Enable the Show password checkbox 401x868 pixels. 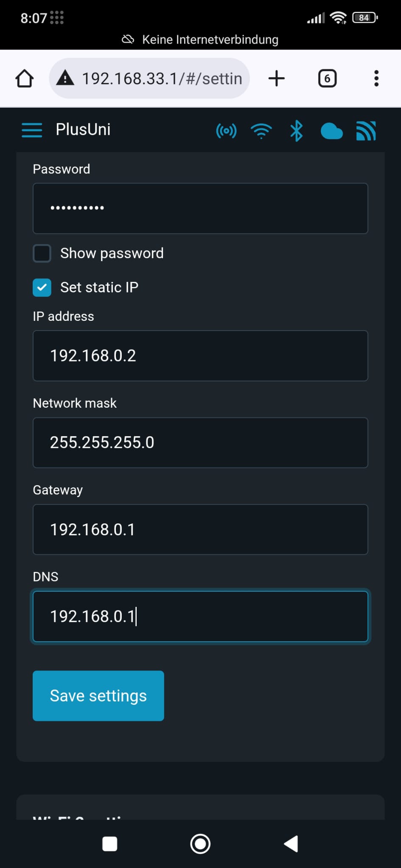pos(42,253)
